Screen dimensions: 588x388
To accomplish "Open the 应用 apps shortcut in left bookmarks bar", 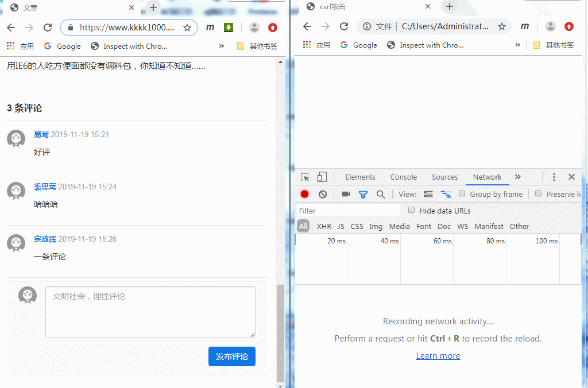I will point(20,46).
